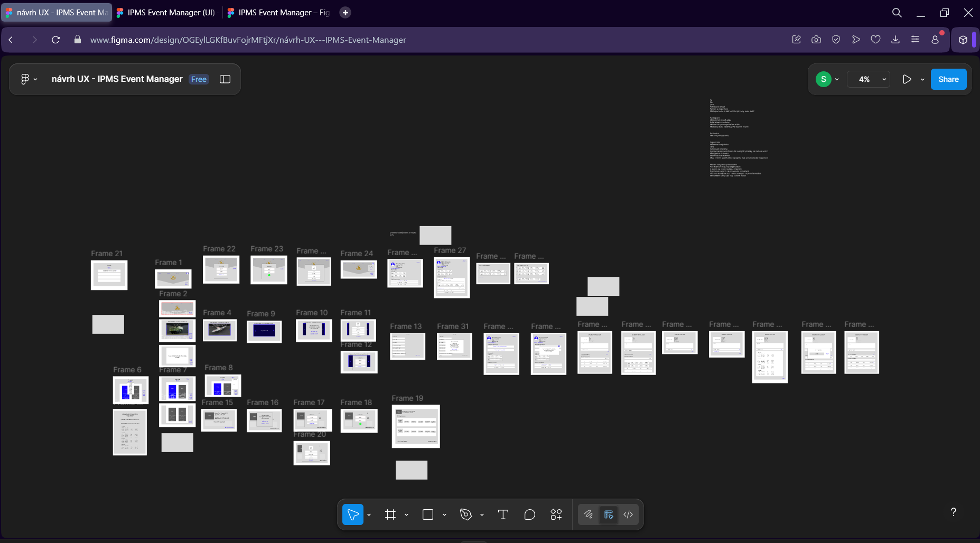The height and width of the screenshot is (543, 980).
Task: Select the Move tool in bottom toolbar
Action: [x=353, y=514]
